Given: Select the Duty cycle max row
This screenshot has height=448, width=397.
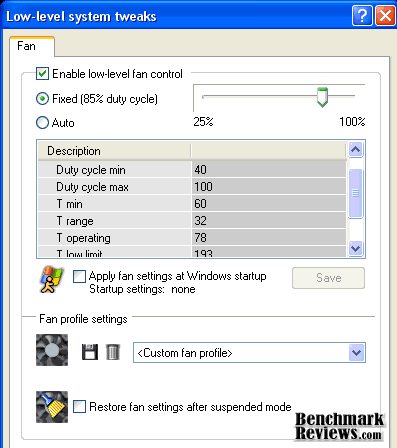Looking at the screenshot, I should coord(192,187).
